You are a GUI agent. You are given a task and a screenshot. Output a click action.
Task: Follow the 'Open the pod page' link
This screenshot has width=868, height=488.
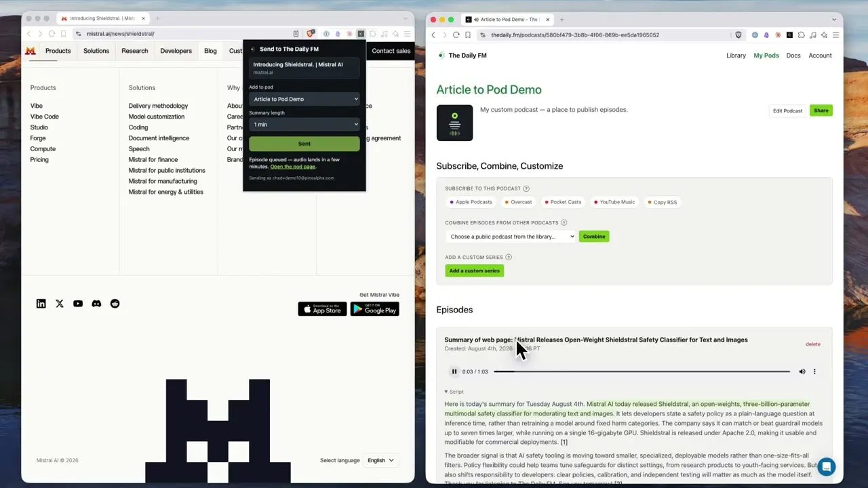pos(293,167)
